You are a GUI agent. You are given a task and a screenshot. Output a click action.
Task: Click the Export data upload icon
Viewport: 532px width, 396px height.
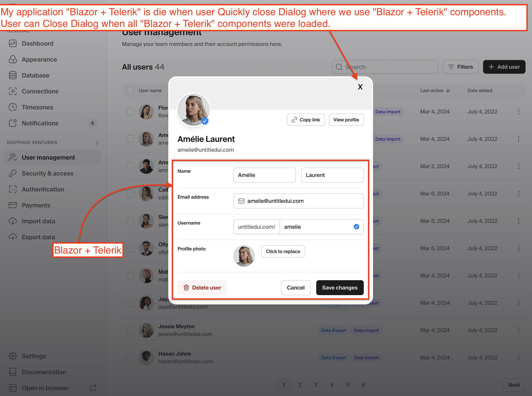coord(13,237)
